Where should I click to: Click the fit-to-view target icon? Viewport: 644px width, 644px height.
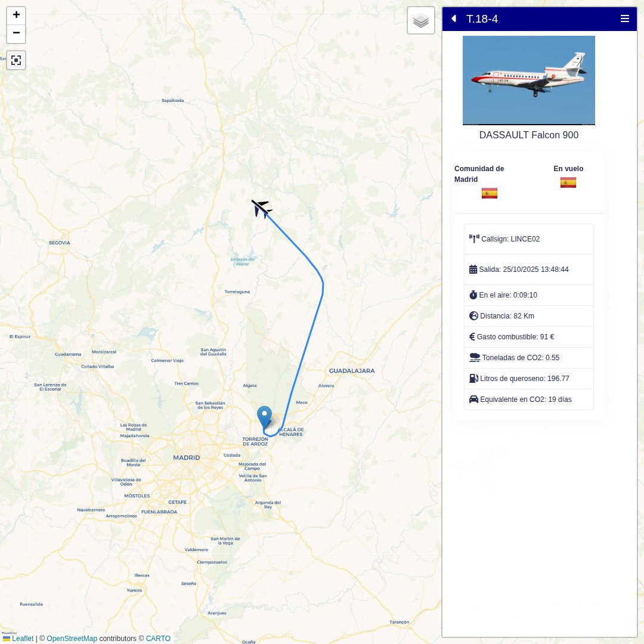click(x=16, y=60)
